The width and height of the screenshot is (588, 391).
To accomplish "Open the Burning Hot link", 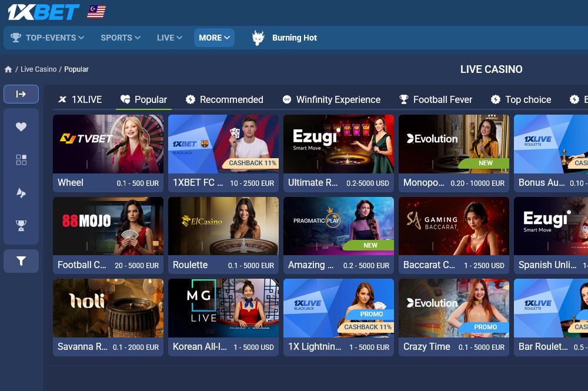I will 295,38.
